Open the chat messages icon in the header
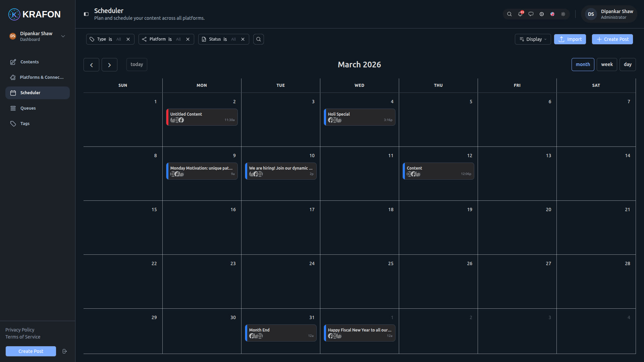Viewport: 644px width, 362px height. [x=531, y=14]
